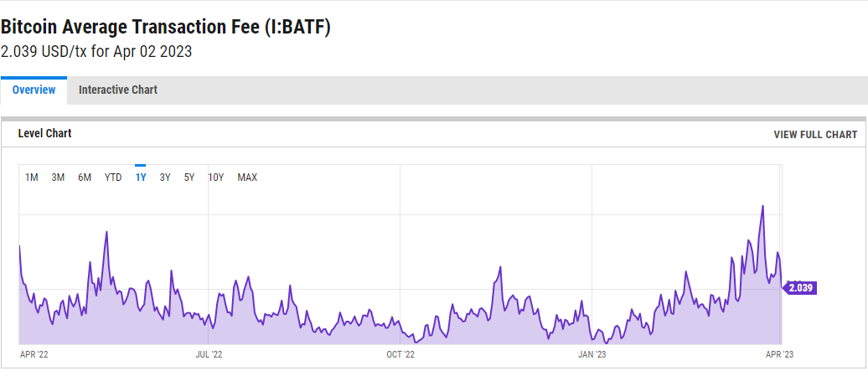Screen dimensions: 868x376
Task: Click the OCT '22 axis label
Action: click(x=400, y=354)
